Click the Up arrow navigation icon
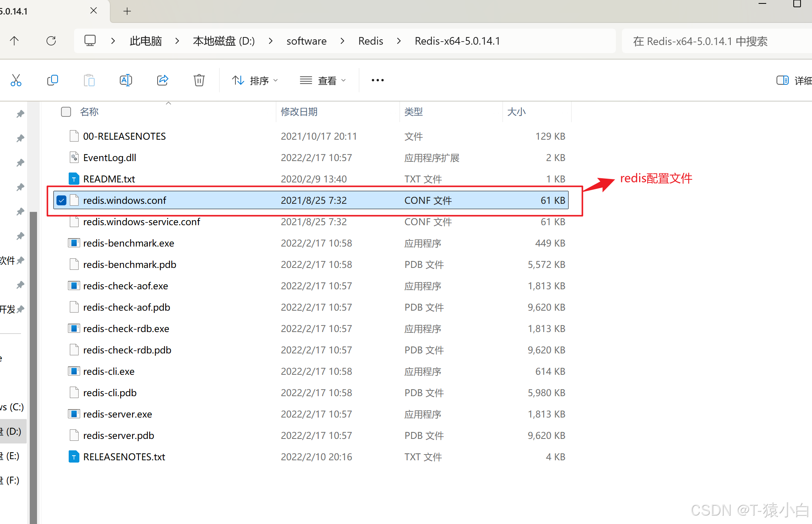This screenshot has width=812, height=524. [14, 41]
